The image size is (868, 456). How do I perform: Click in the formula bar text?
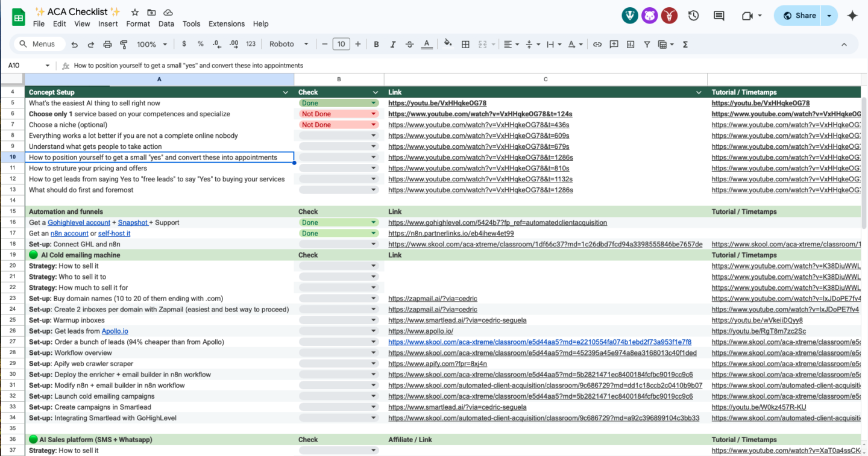(189, 66)
